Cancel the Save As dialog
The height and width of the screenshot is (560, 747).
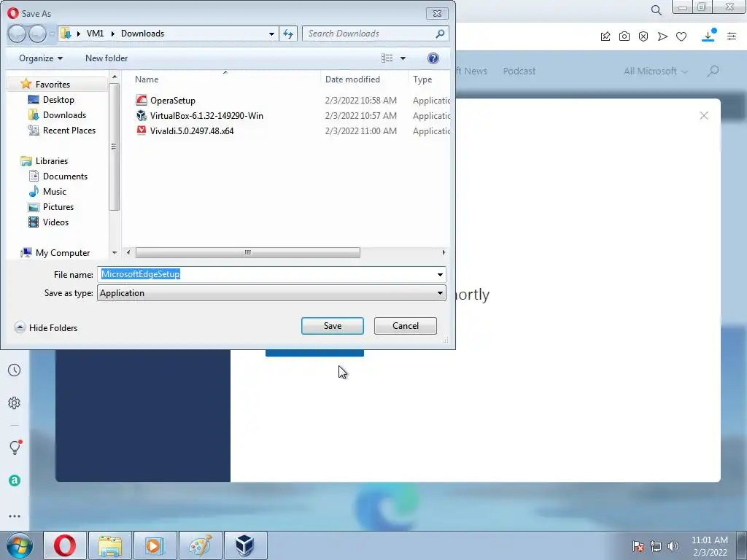pos(405,326)
